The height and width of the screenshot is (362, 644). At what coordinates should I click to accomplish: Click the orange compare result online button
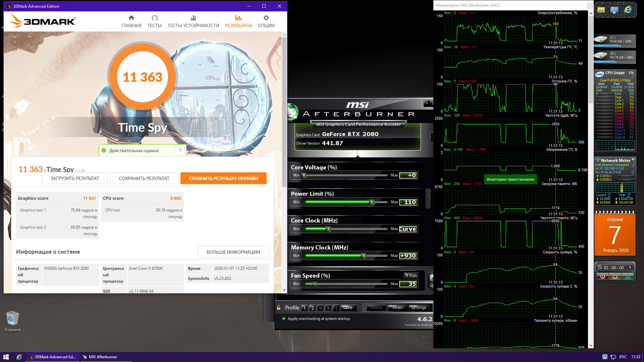click(x=223, y=178)
